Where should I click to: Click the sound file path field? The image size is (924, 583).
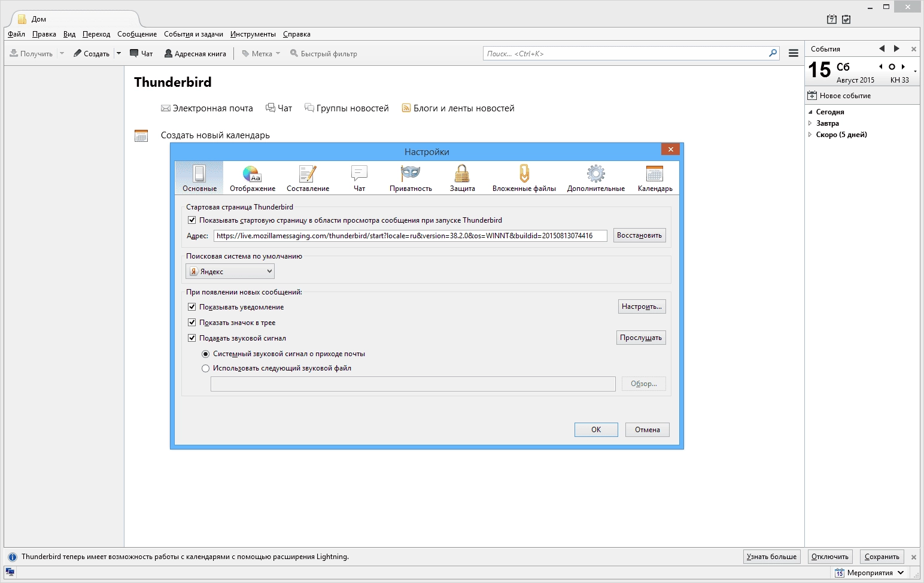413,384
